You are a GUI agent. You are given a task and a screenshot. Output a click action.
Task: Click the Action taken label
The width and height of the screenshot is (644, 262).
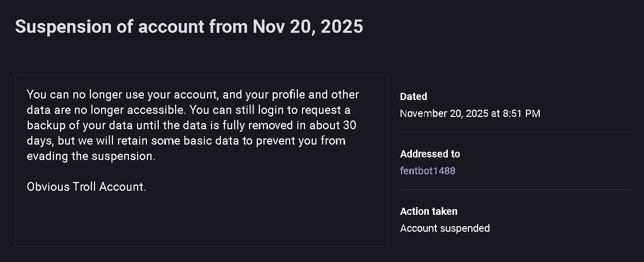[428, 211]
